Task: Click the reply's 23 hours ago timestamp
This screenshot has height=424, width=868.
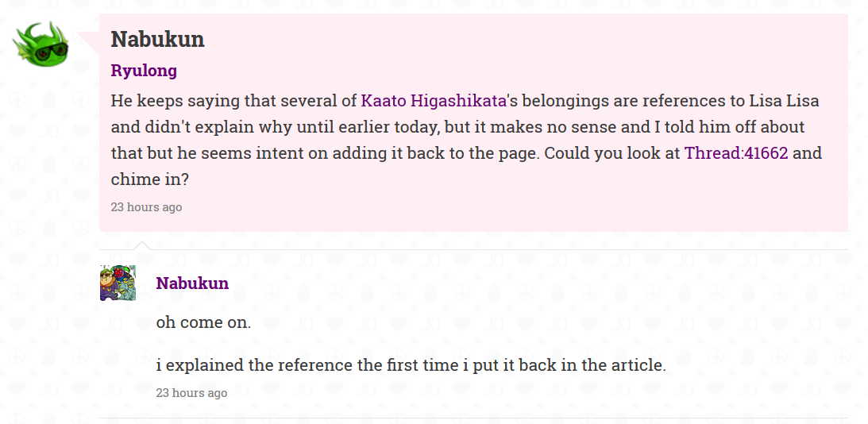Action: (191, 392)
